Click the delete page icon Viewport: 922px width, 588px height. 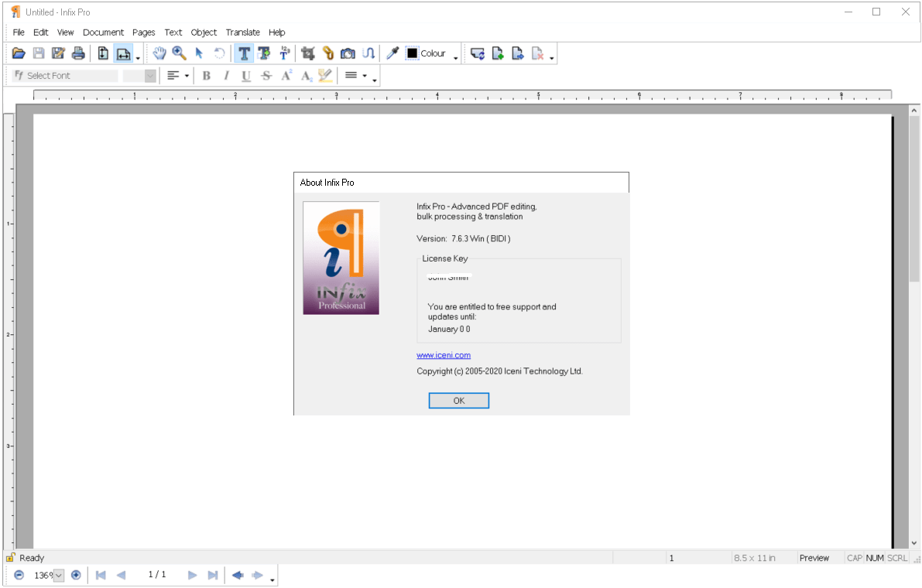coord(537,53)
